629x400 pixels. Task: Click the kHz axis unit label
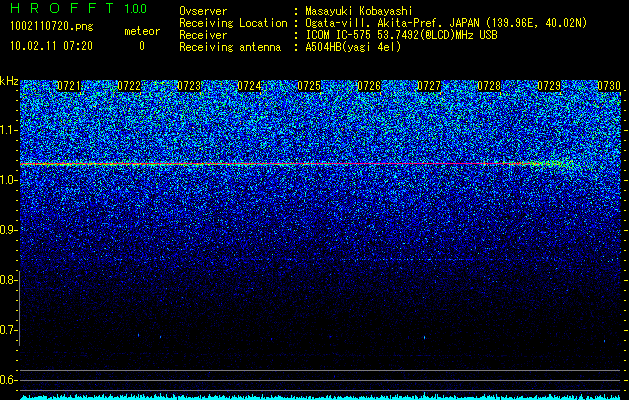coord(9,81)
